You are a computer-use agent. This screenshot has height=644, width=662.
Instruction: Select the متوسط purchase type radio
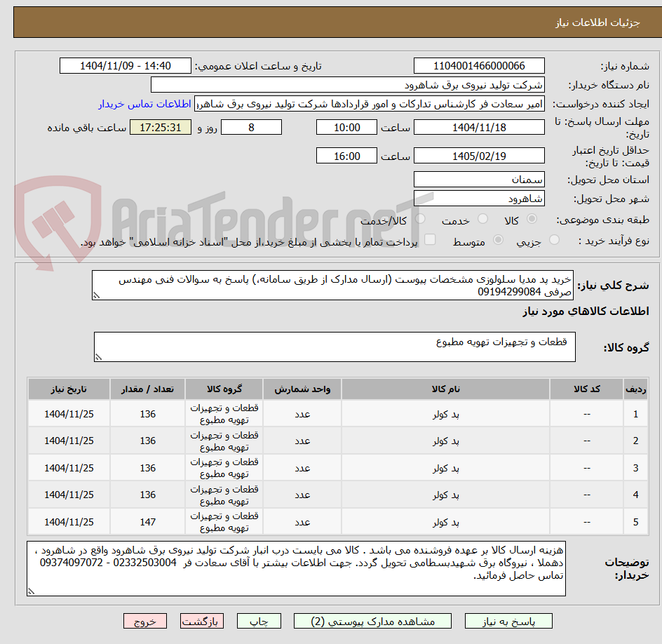coord(498,240)
